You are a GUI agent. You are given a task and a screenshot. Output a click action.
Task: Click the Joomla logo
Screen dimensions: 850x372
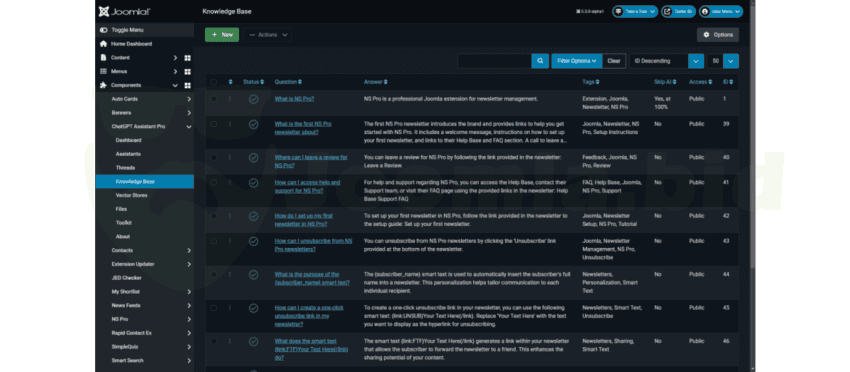125,11
